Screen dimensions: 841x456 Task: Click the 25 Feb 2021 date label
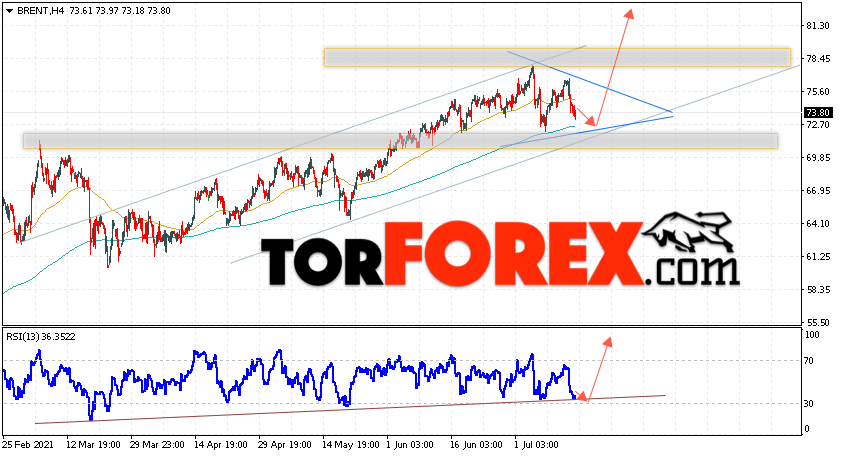28,445
